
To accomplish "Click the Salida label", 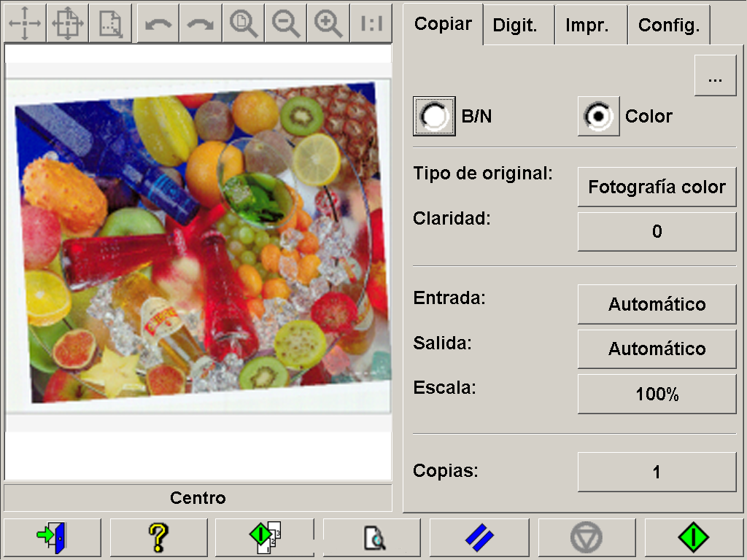I will [442, 343].
